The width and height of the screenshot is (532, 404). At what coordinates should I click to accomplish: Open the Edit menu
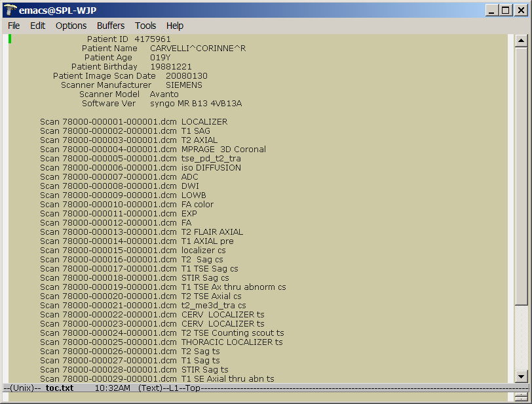pyautogui.click(x=37, y=26)
